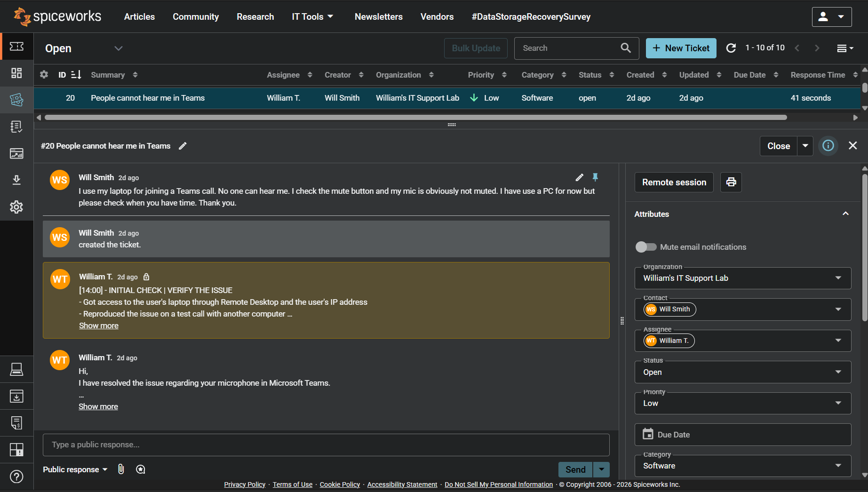Click the pin icon on first comment
Viewport: 868px width, 492px height.
(x=595, y=177)
